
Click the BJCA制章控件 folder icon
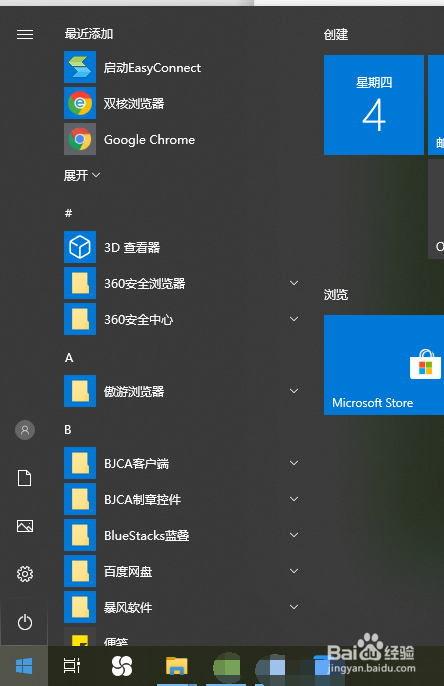tap(80, 499)
